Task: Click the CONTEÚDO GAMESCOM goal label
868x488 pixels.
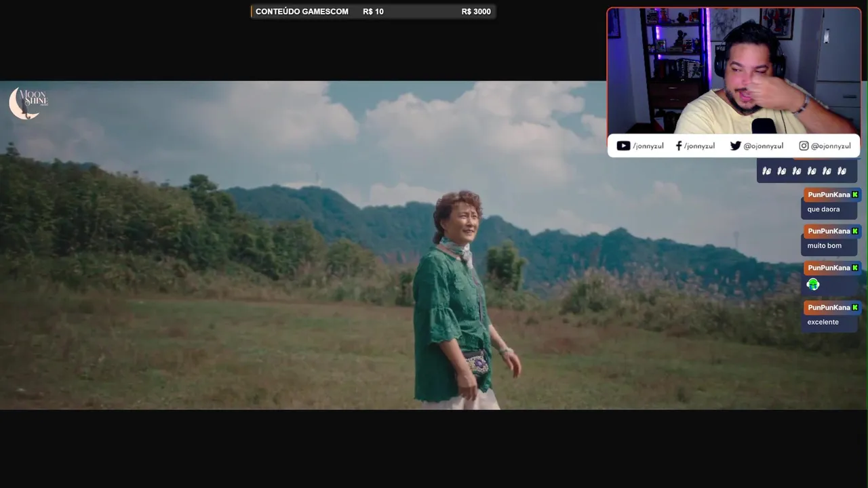Action: click(x=302, y=12)
